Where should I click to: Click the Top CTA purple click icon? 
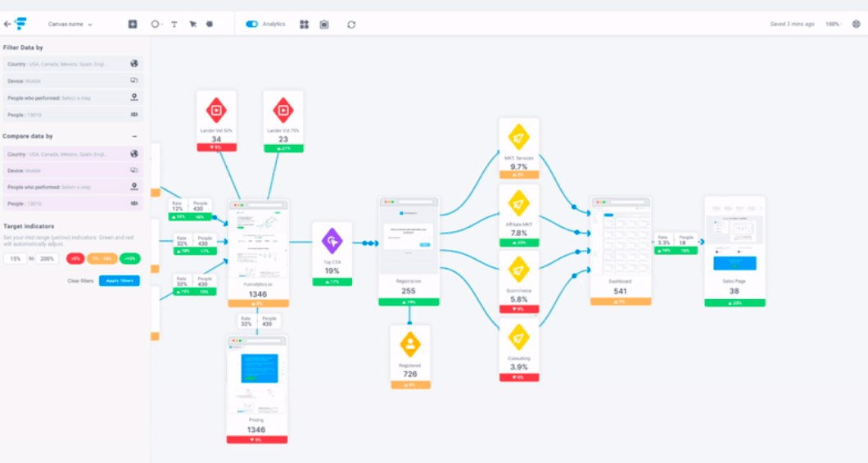tap(332, 241)
